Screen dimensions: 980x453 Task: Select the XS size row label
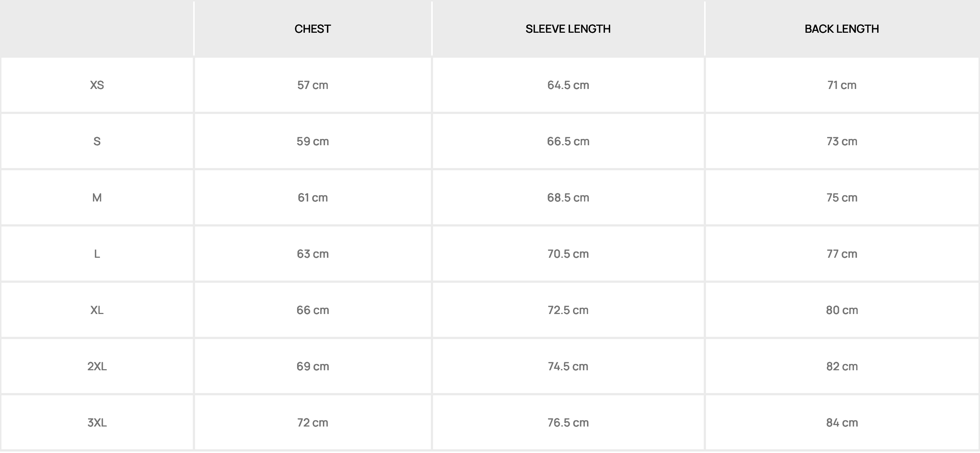97,85
